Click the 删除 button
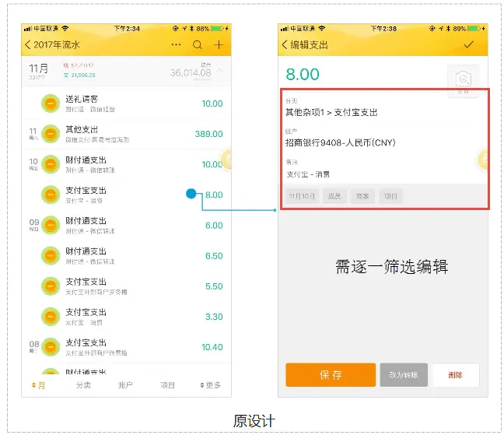The height and width of the screenshot is (435, 504). tap(456, 375)
